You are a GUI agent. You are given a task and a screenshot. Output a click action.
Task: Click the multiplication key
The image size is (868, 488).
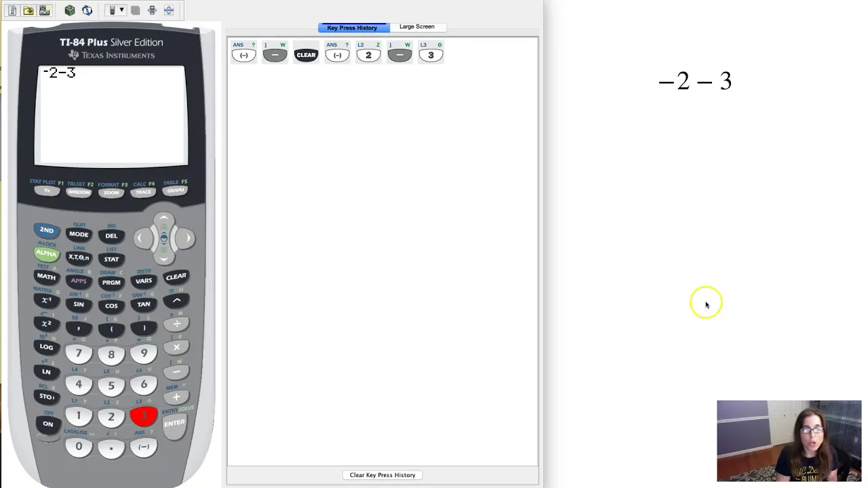[x=176, y=347]
